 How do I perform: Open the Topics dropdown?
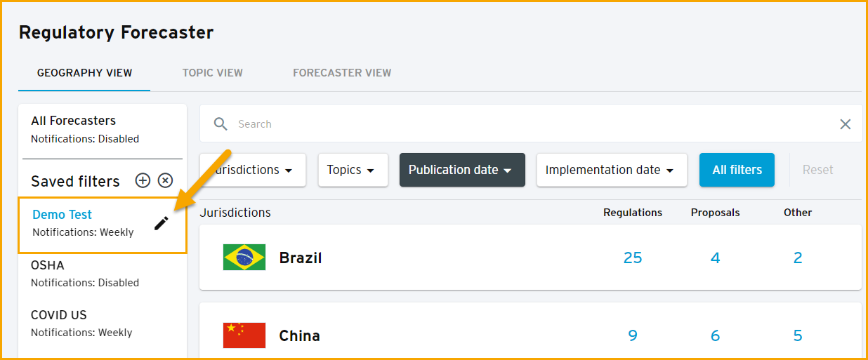tap(353, 170)
